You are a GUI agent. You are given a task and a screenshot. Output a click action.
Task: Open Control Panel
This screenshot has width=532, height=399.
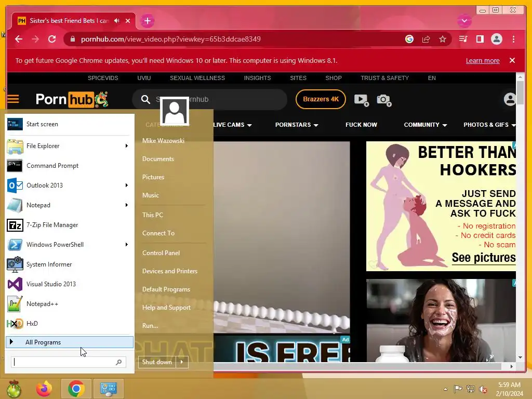coord(161,253)
